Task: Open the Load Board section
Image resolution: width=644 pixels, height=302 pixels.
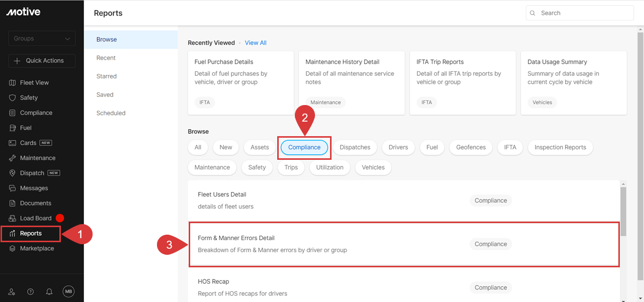Action: click(x=34, y=218)
